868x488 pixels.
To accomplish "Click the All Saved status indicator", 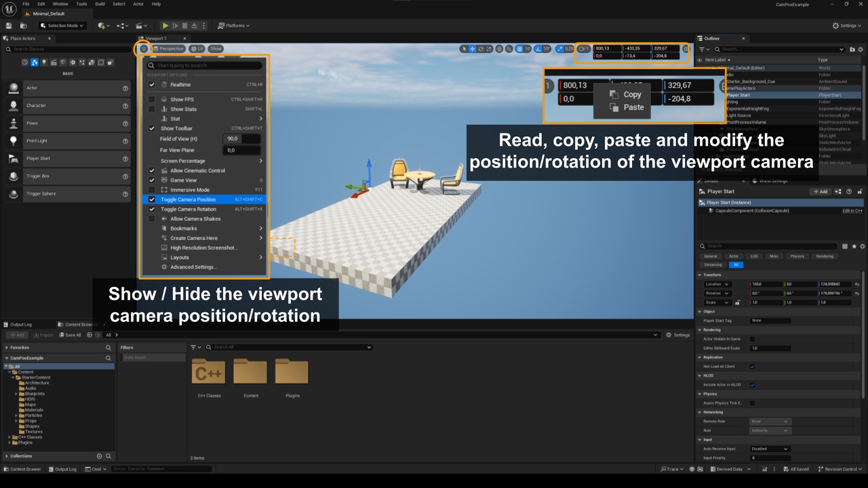I will (796, 469).
